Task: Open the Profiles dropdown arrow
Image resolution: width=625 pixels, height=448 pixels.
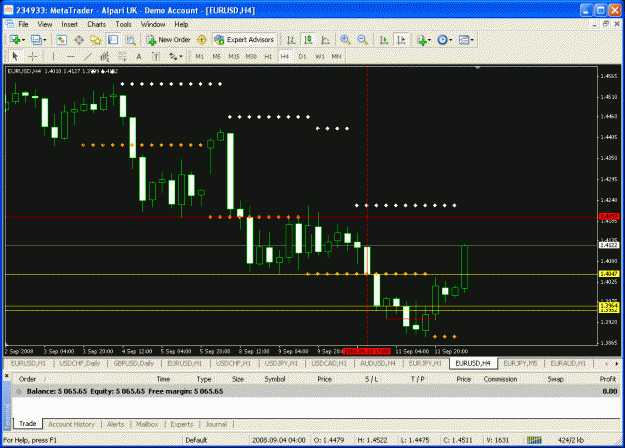Action: tap(44, 40)
